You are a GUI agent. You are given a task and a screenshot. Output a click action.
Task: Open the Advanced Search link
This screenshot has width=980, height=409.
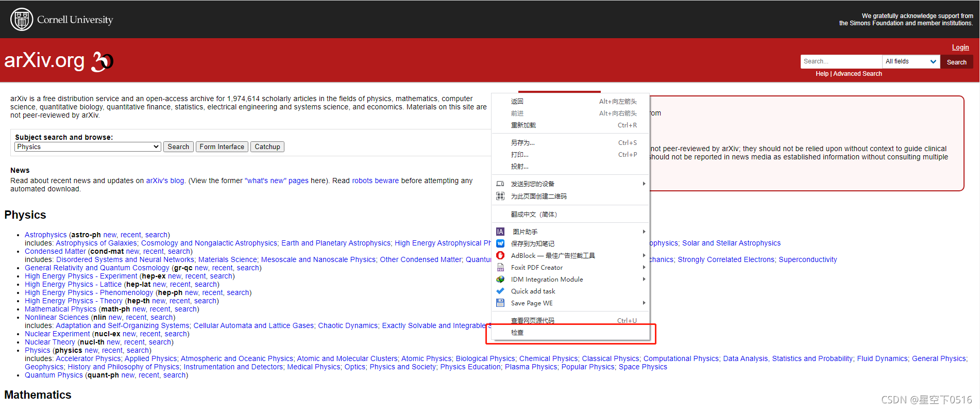pos(857,74)
